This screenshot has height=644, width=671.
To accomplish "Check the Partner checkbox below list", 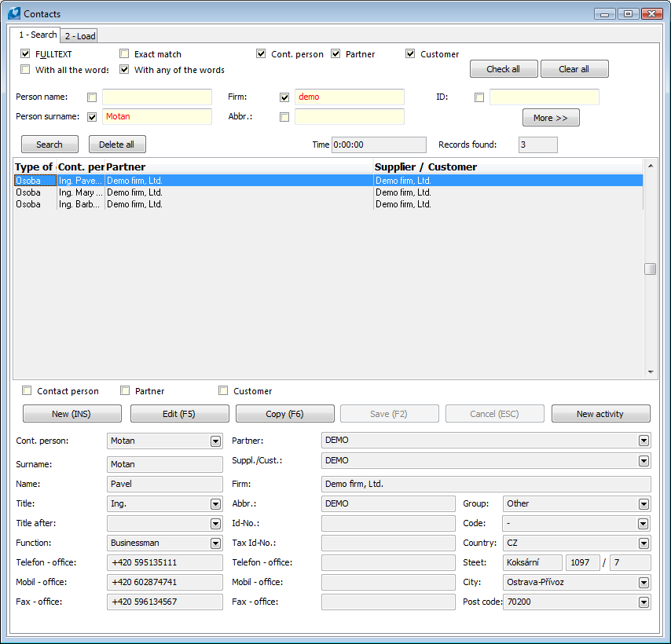I will pyautogui.click(x=125, y=390).
